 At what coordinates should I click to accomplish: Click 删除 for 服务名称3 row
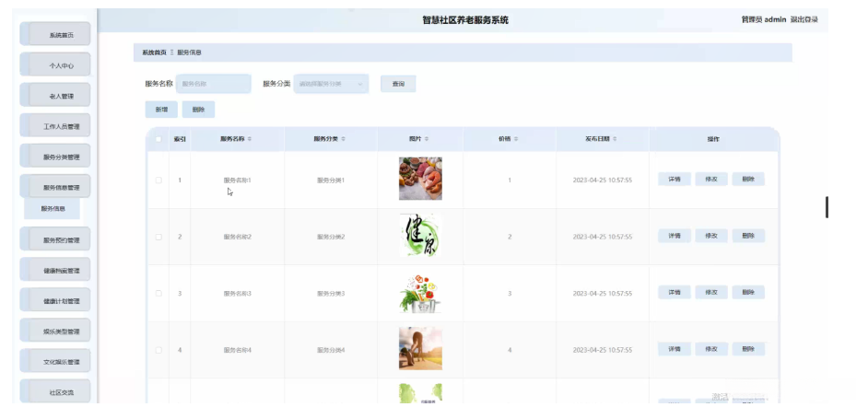[x=748, y=292]
